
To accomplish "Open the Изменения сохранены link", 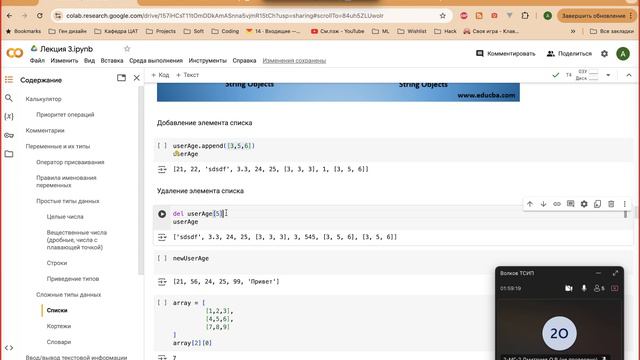I will tap(294, 60).
